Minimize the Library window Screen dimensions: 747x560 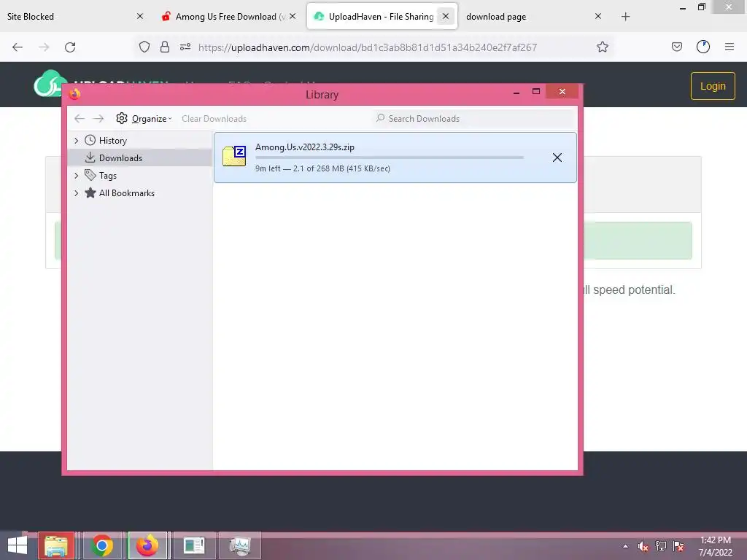(516, 93)
